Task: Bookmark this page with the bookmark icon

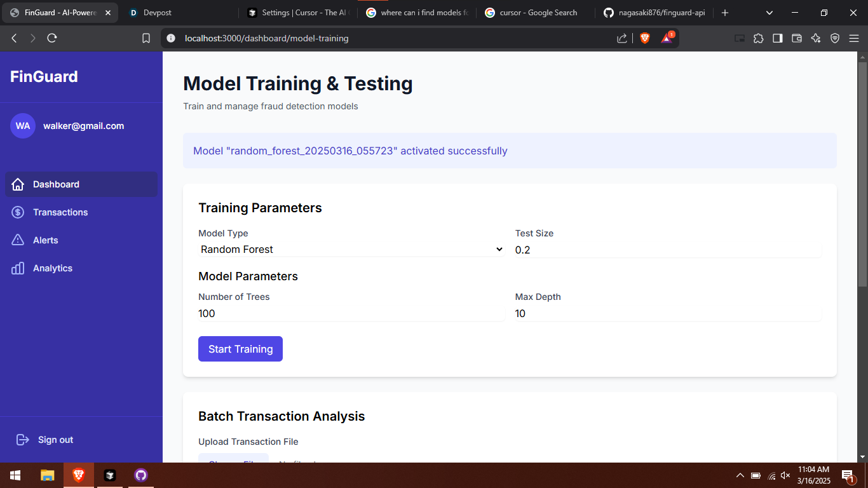Action: point(146,38)
